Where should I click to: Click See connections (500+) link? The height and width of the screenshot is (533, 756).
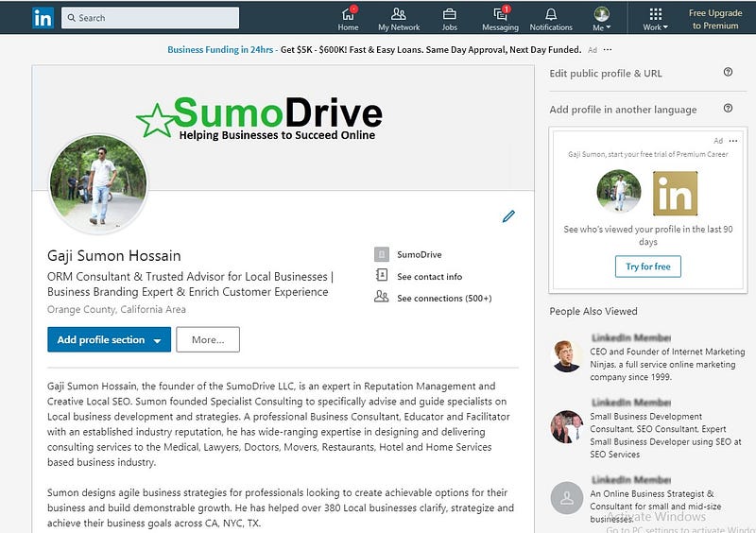[444, 299]
